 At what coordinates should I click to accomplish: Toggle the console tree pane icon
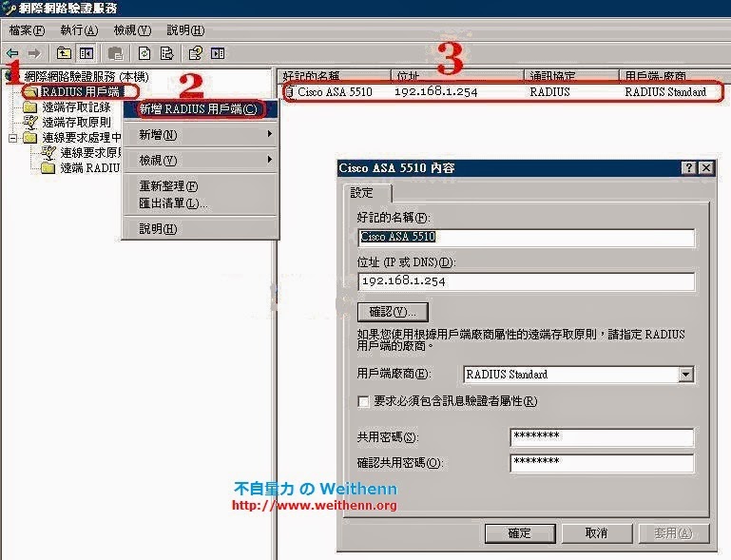point(87,53)
